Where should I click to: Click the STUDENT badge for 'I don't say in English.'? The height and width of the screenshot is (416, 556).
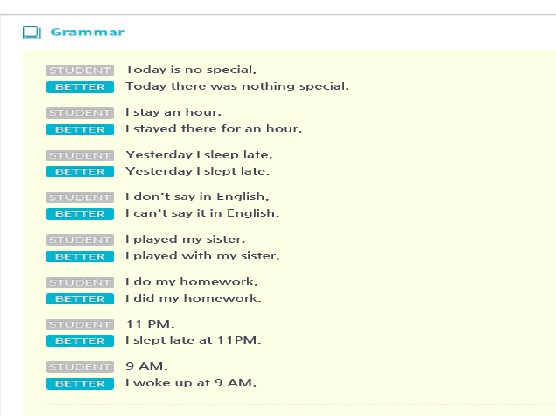(x=80, y=197)
